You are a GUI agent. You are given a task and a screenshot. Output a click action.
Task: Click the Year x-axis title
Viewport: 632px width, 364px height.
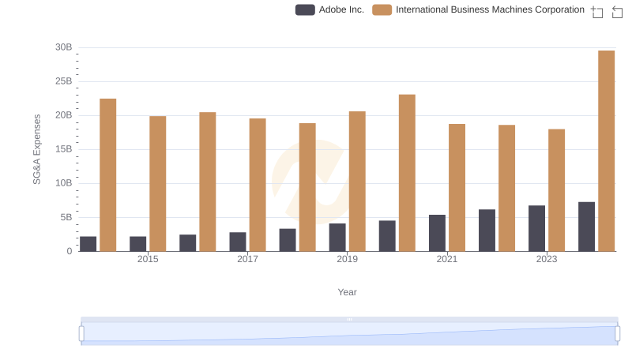pos(348,292)
